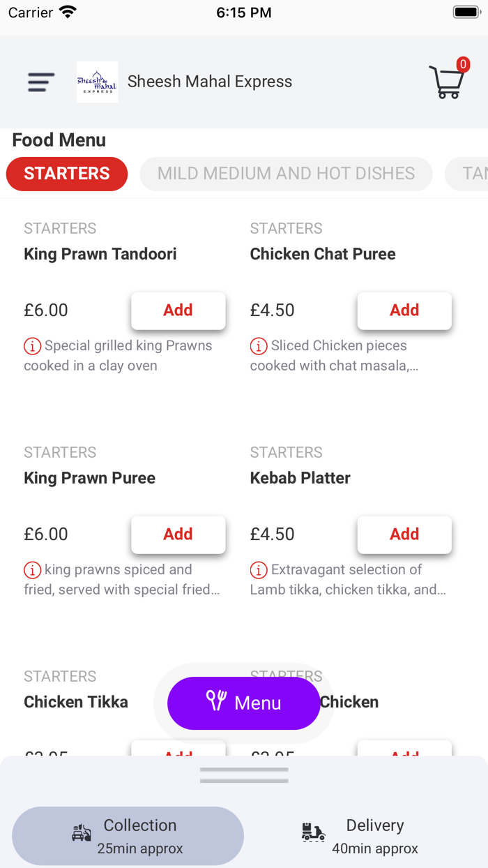Switch to Mild Medium and Hot Dishes tab
Screen dimensions: 488x868
(x=286, y=174)
